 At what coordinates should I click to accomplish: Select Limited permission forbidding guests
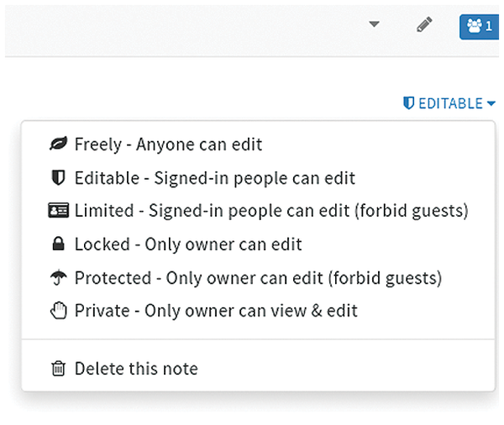tap(258, 211)
